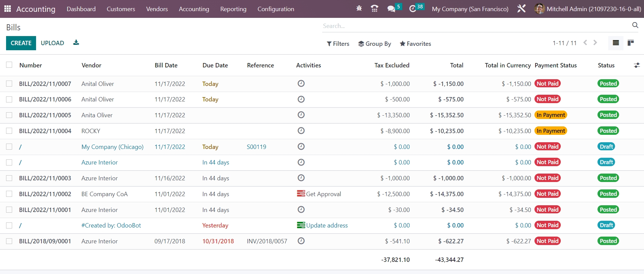Open the conversations chat icon
This screenshot has width=644, height=274.
(x=391, y=9)
